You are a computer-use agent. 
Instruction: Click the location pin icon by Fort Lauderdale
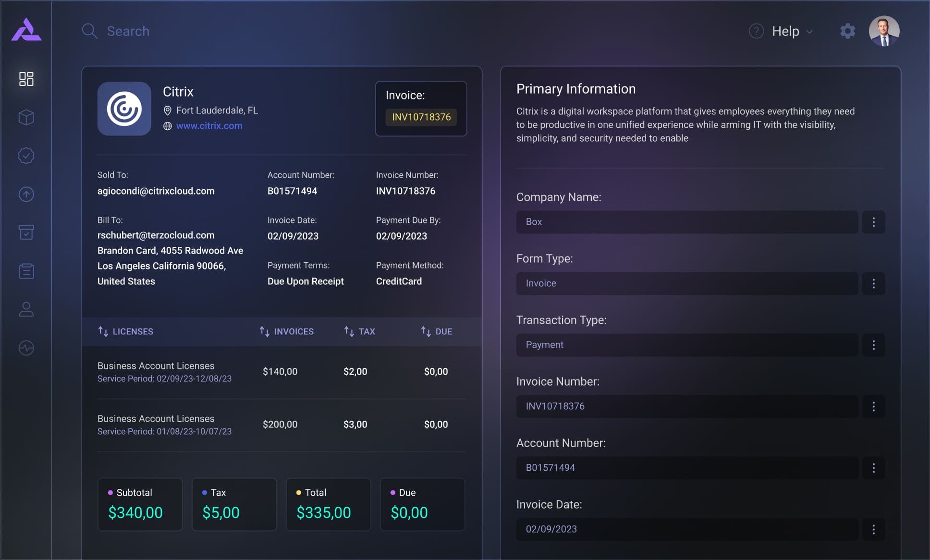167,110
